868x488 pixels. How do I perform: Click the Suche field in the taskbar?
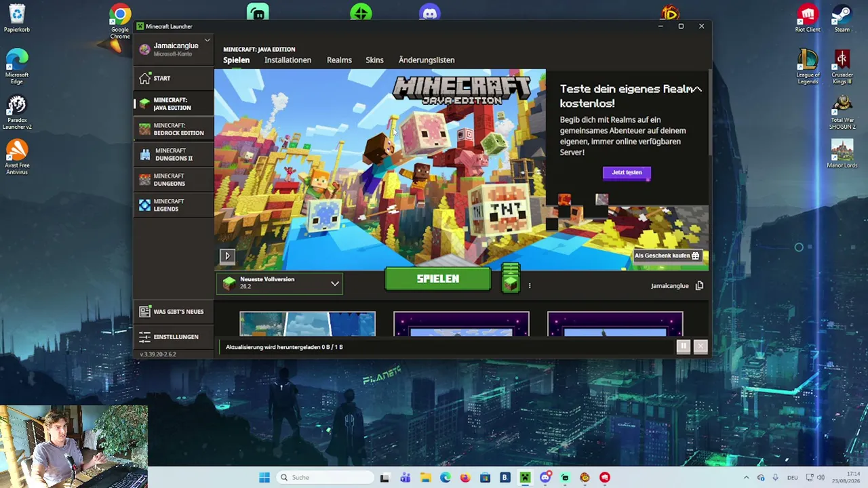324,477
